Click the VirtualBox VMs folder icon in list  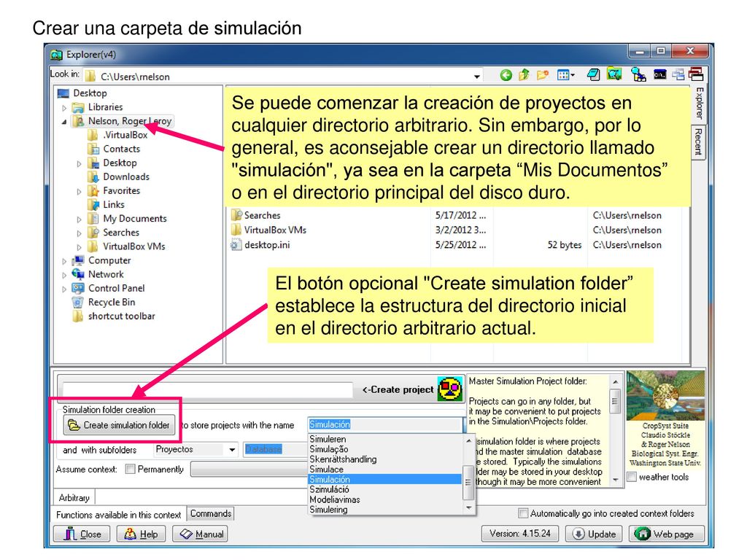click(236, 230)
